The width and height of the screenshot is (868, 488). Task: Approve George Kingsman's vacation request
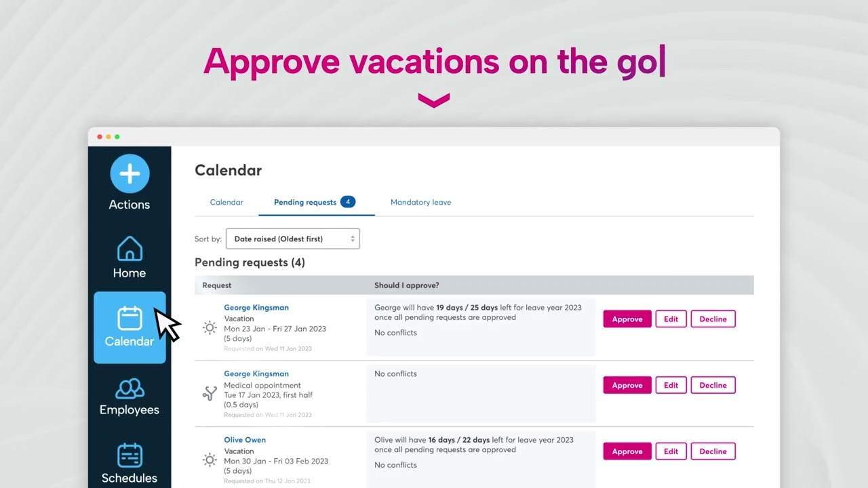pos(627,319)
